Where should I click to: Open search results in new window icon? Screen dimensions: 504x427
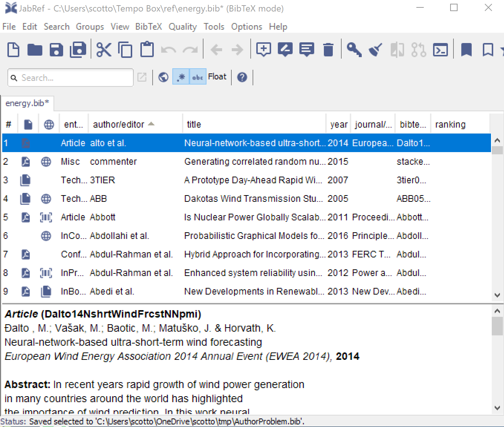(142, 77)
